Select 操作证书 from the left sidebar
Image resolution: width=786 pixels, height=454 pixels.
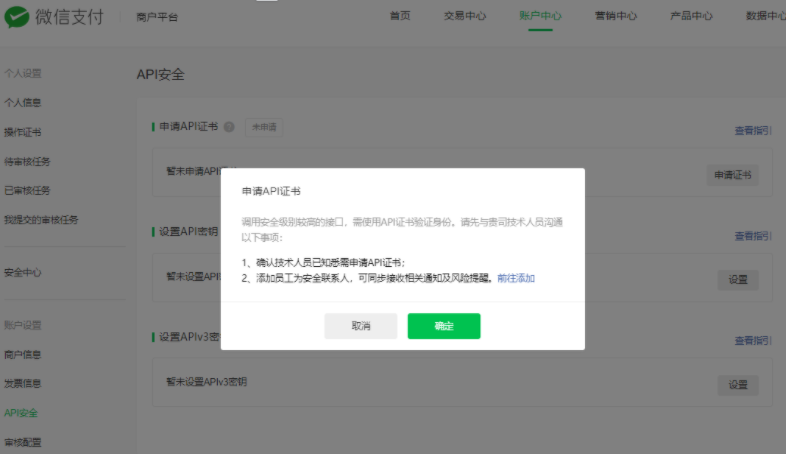point(23,132)
